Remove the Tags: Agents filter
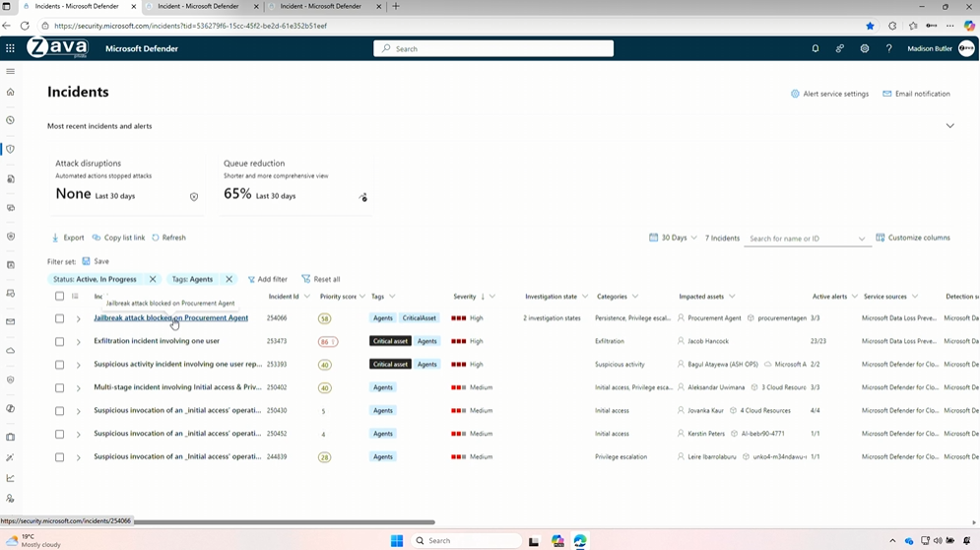This screenshot has height=550, width=980. tap(229, 279)
